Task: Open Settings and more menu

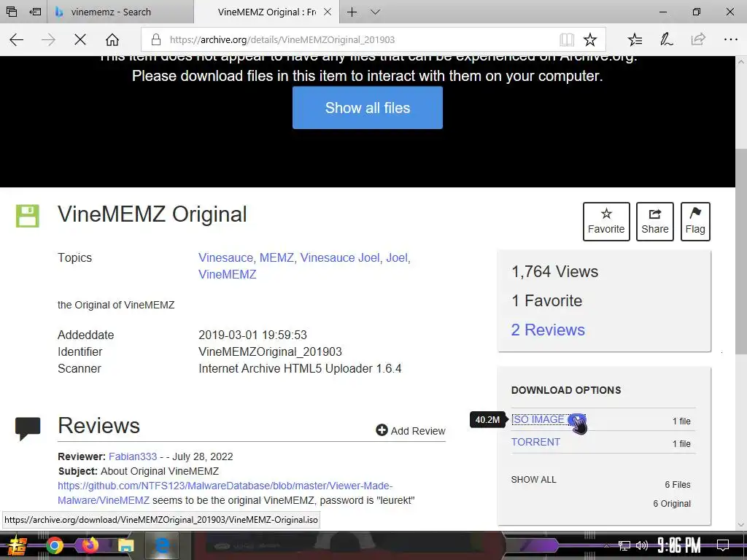Action: click(x=730, y=39)
